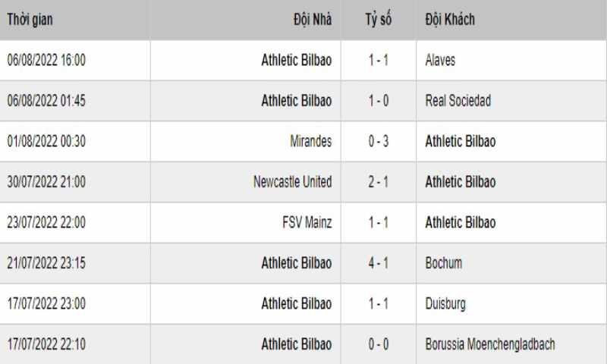Image resolution: width=607 pixels, height=364 pixels.
Task: Click the Duisburg team name
Action: 445,304
